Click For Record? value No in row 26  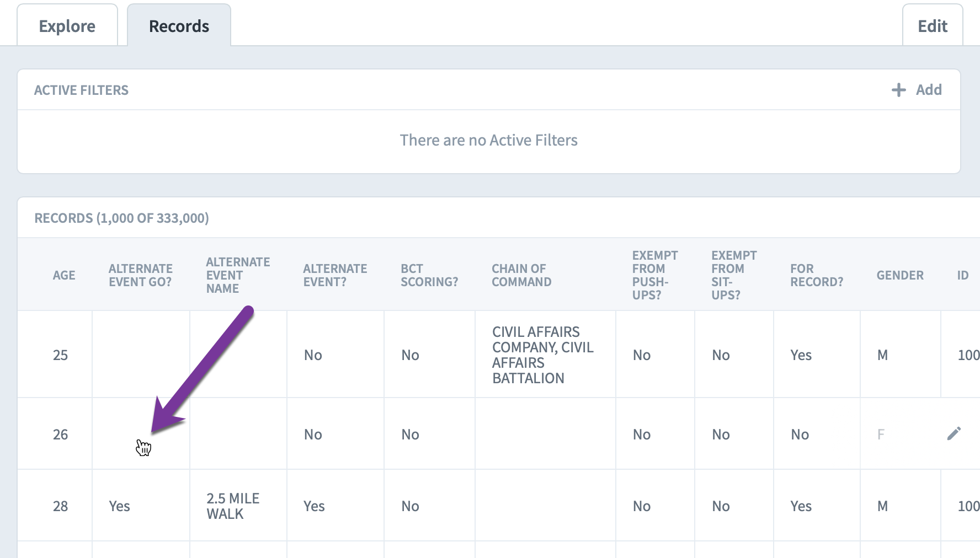tap(800, 434)
